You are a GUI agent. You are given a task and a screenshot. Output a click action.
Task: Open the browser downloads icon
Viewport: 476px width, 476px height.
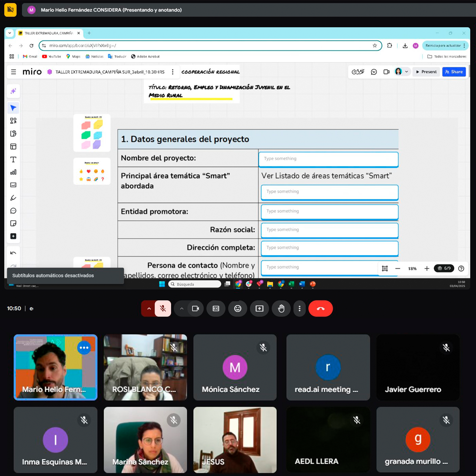405,46
